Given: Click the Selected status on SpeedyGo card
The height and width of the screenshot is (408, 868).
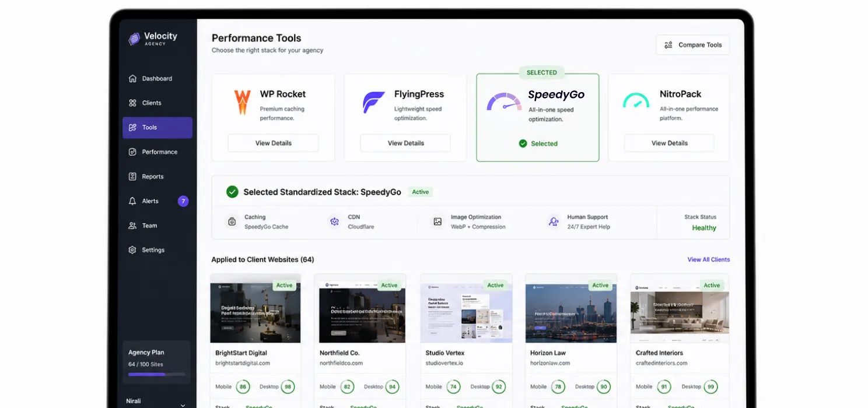Looking at the screenshot, I should 538,143.
